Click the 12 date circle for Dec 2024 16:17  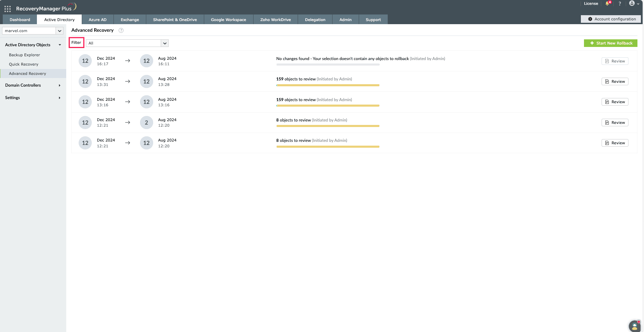(x=85, y=61)
